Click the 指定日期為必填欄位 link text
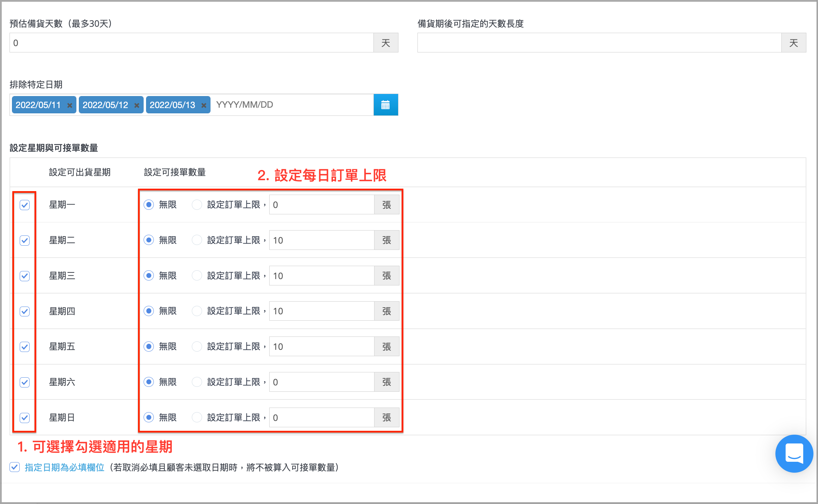 [x=64, y=467]
